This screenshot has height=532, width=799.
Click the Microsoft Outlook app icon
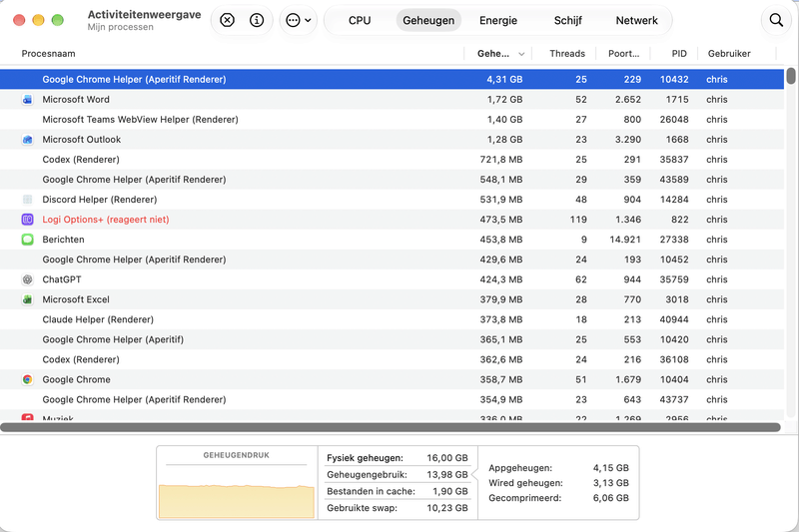(28, 140)
